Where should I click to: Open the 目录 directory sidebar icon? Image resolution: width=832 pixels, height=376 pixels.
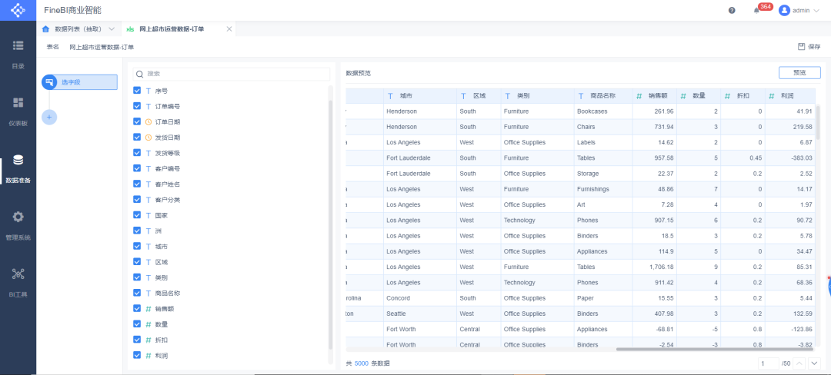pyautogui.click(x=18, y=46)
